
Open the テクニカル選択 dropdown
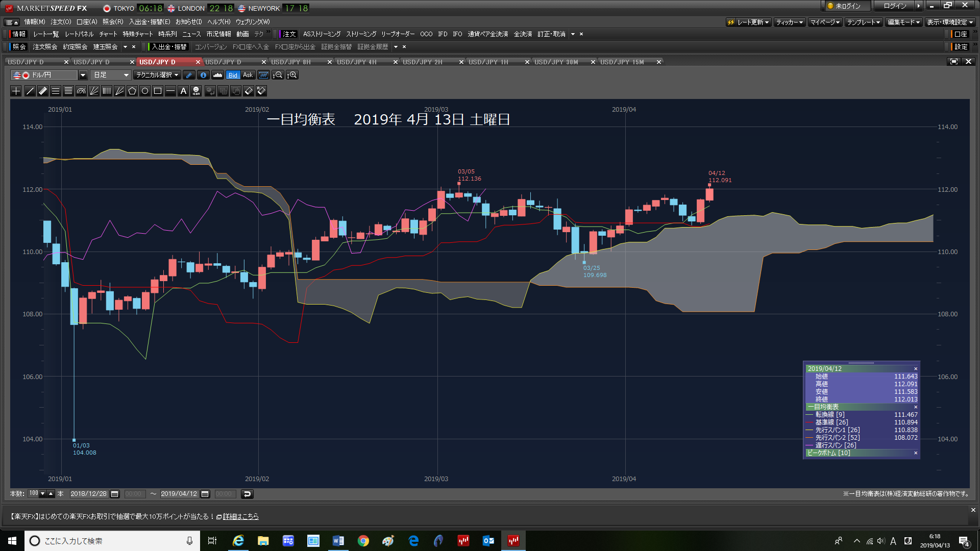pyautogui.click(x=157, y=75)
